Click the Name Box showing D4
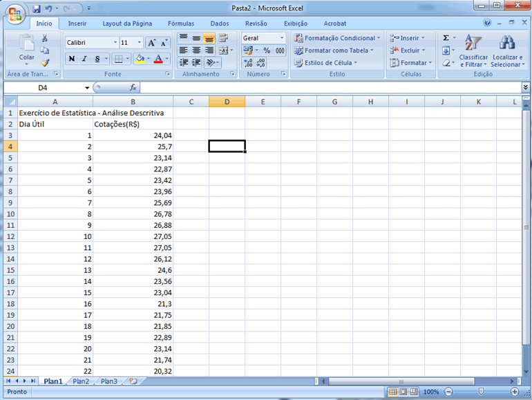The height and width of the screenshot is (400, 532). coord(43,88)
